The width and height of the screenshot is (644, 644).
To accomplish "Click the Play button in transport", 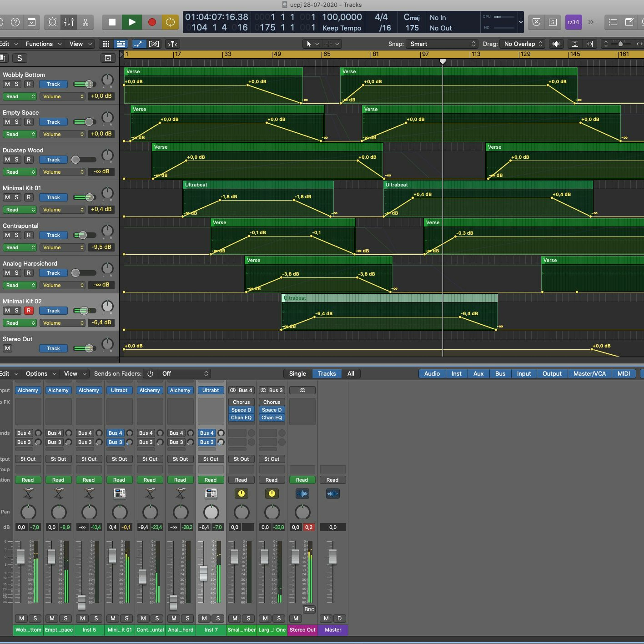I will pyautogui.click(x=132, y=22).
